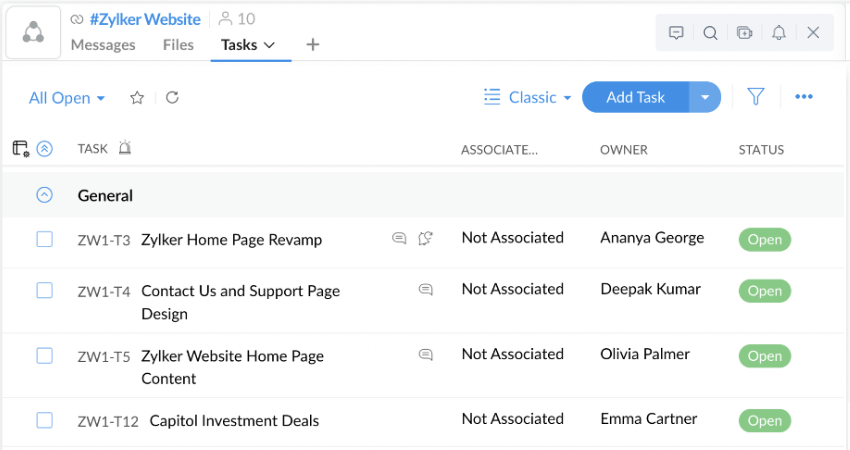850x450 pixels.
Task: Open the search icon in top toolbar
Action: coord(710,33)
